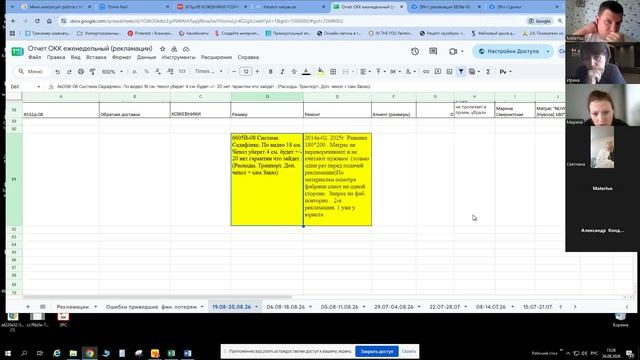Open the 19.08-25.08.26 sheet tab menu arrow
This screenshot has width=640, height=360.
point(257,307)
